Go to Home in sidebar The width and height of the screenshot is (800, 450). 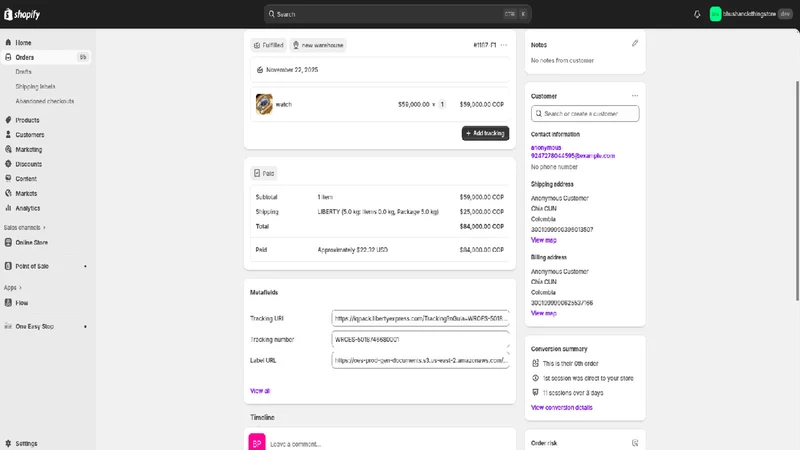(x=23, y=43)
